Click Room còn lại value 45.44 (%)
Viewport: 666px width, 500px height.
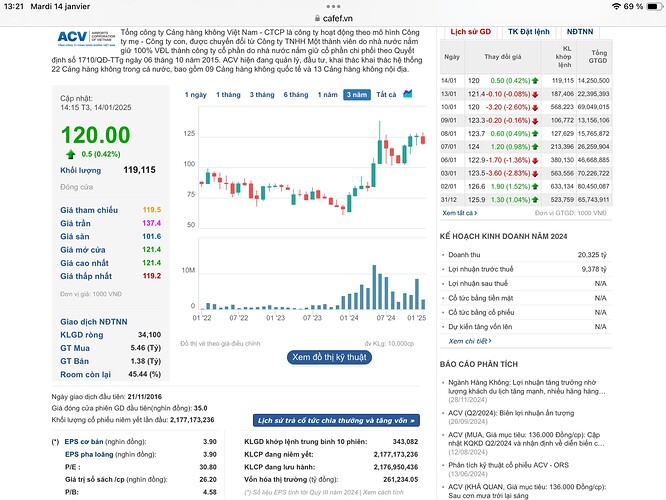(144, 374)
